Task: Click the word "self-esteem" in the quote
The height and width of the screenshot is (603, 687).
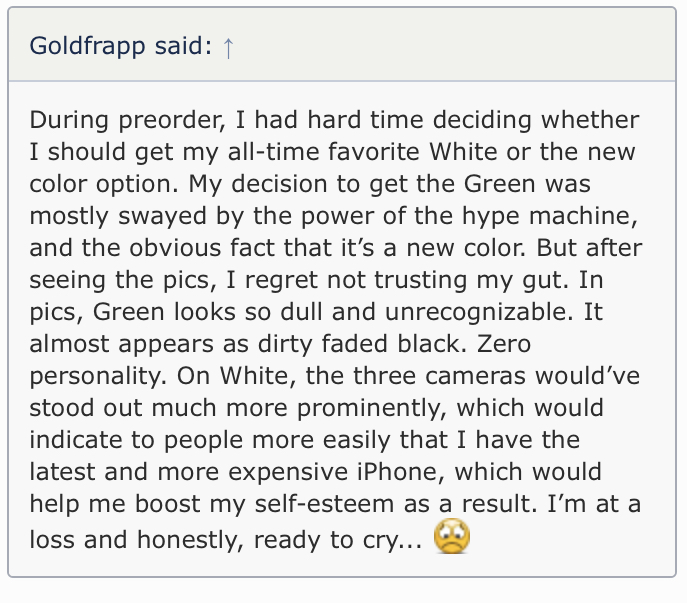Action: pyautogui.click(x=324, y=504)
